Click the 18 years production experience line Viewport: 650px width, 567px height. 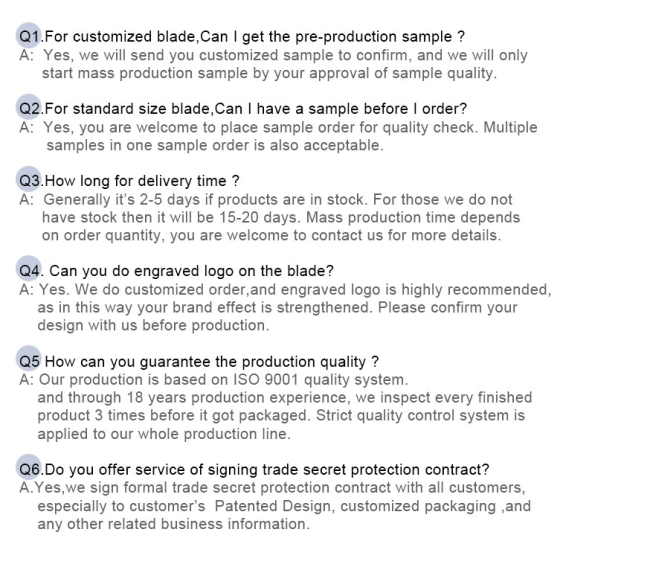pyautogui.click(x=284, y=397)
